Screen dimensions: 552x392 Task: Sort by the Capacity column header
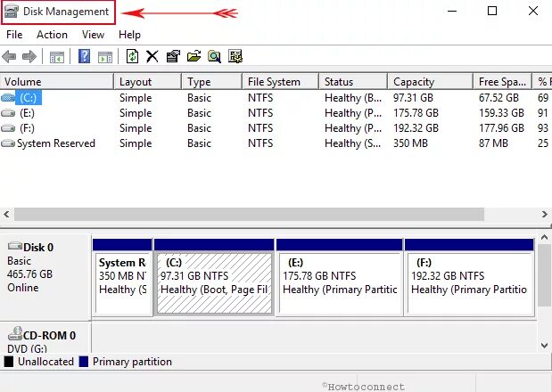point(430,82)
